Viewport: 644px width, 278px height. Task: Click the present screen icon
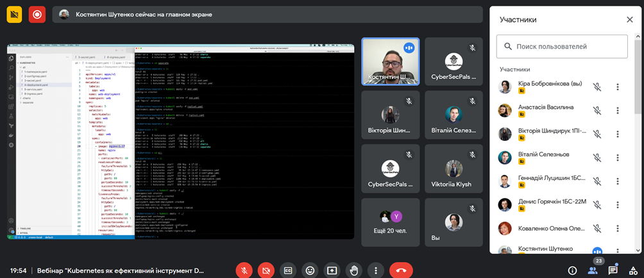(x=332, y=270)
